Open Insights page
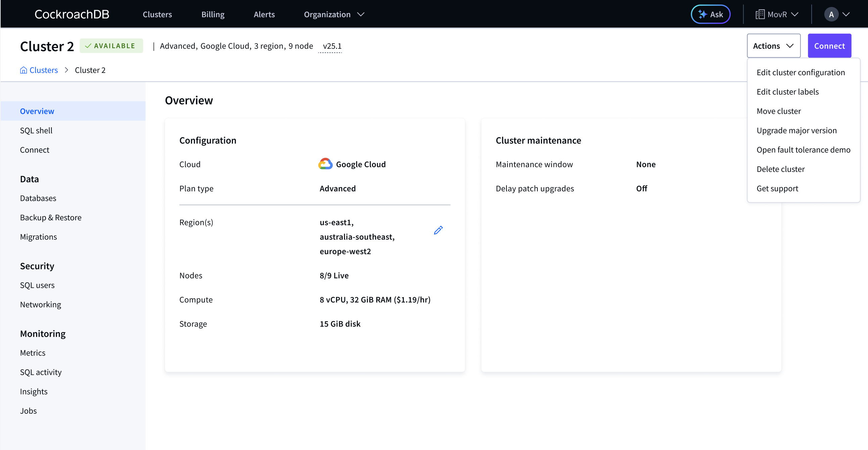The image size is (868, 450). click(x=34, y=392)
